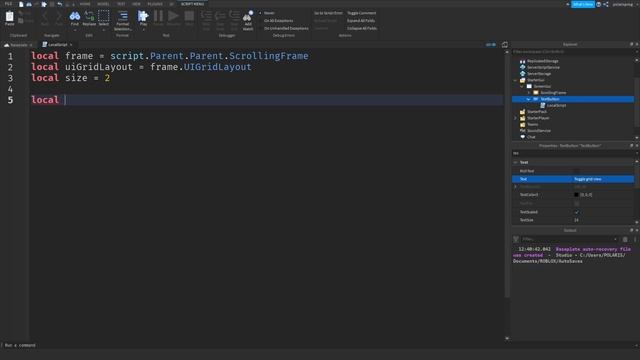Select ReplicatedStorage in the Explorer

click(542, 61)
